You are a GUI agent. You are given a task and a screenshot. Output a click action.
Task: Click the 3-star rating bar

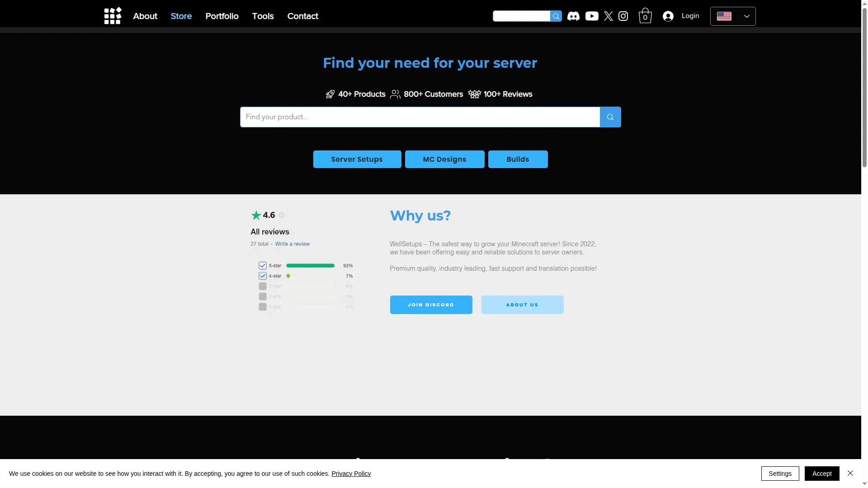312,286
